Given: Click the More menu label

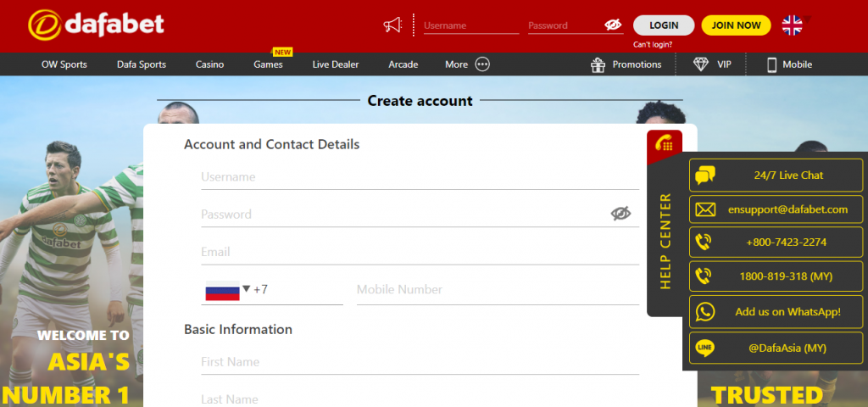Looking at the screenshot, I should point(457,64).
